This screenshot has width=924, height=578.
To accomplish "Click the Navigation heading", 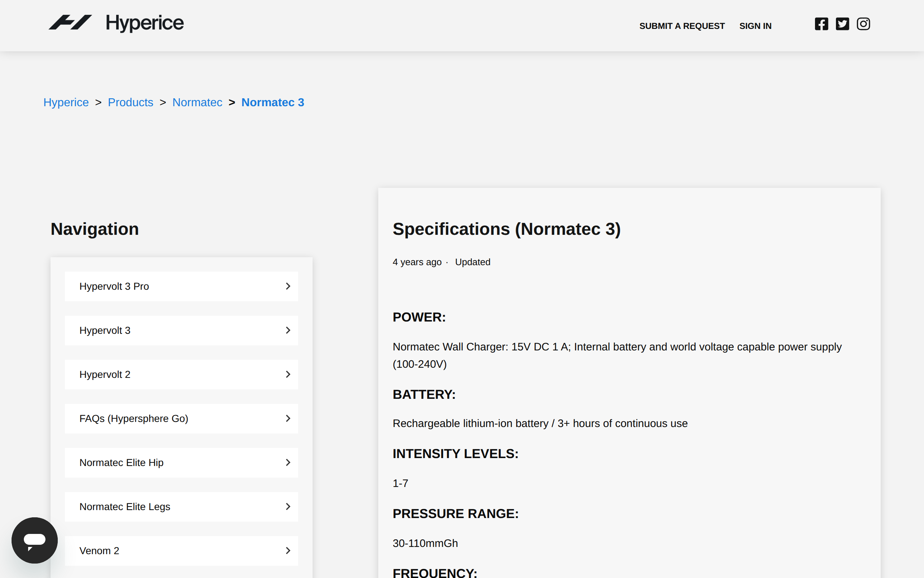I will pos(95,229).
